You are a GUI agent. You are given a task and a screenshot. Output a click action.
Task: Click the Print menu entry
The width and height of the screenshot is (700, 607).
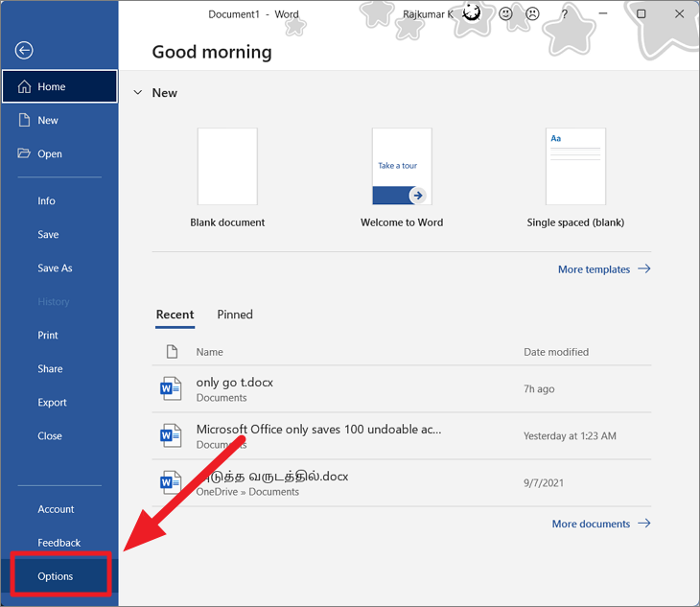48,336
